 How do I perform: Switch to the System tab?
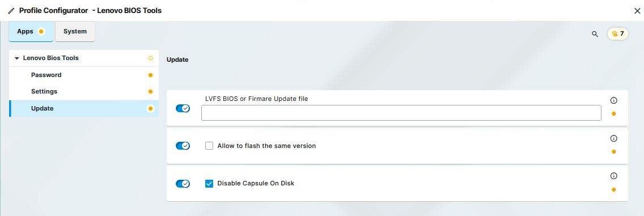coord(75,31)
